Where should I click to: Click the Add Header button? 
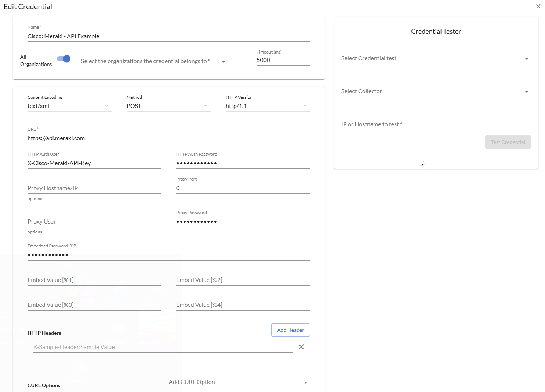(x=290, y=330)
